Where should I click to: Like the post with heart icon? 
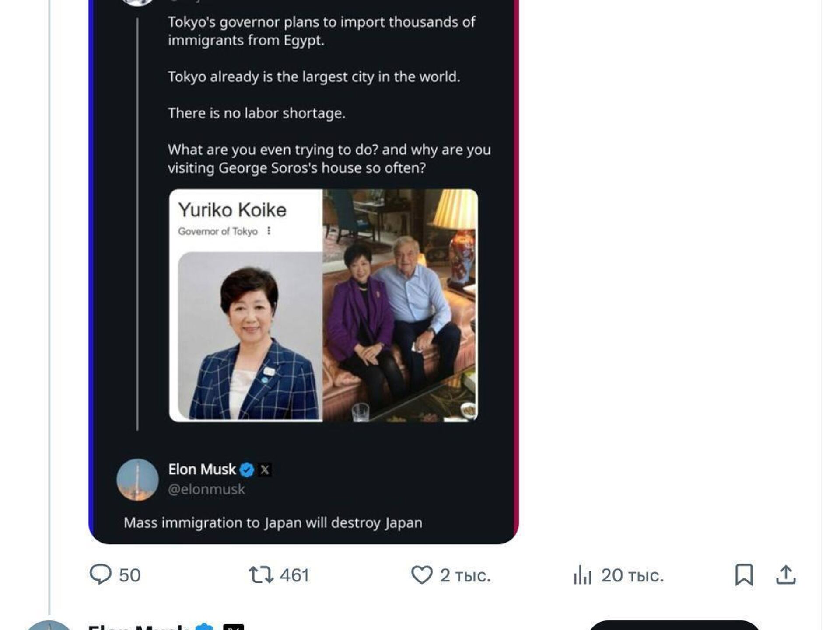click(x=422, y=574)
